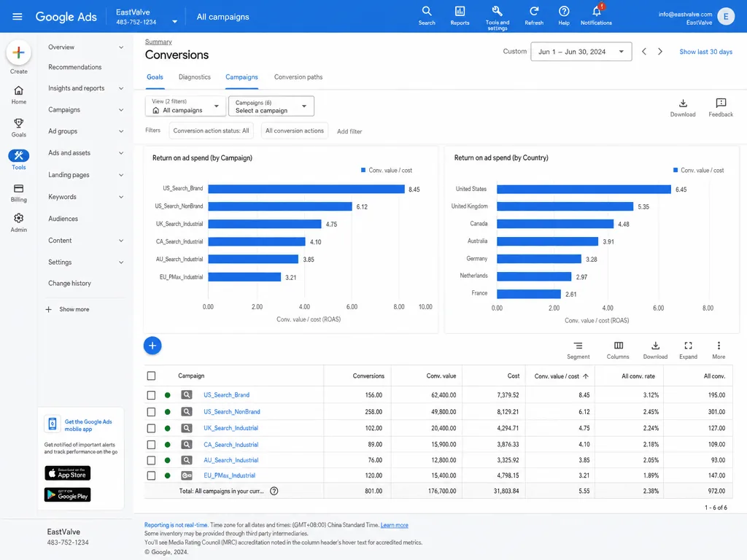
Task: Click the Conversion action status: All filter chip
Action: click(211, 131)
